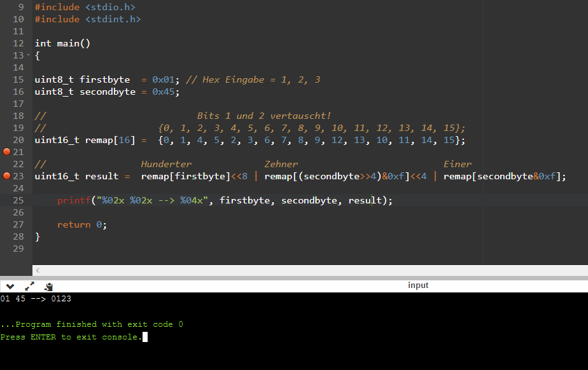Image resolution: width=588 pixels, height=370 pixels.
Task: Click the value 0x01 on line 15
Action: click(x=163, y=79)
